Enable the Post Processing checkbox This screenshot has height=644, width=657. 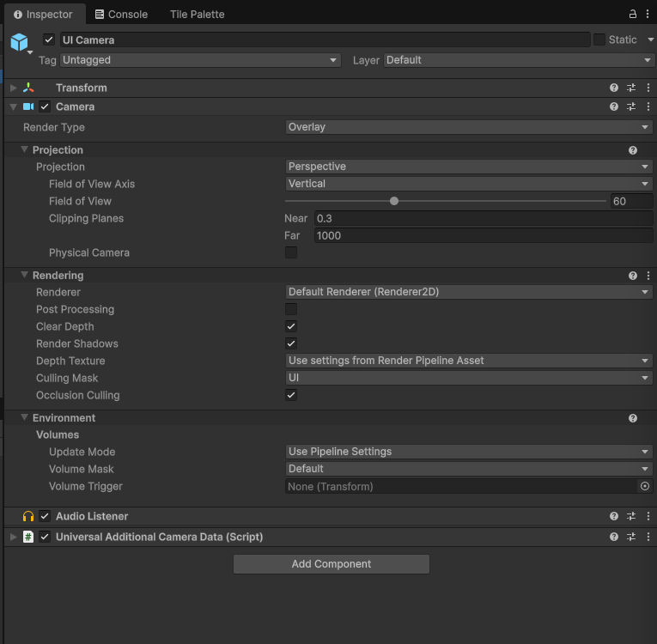(291, 310)
